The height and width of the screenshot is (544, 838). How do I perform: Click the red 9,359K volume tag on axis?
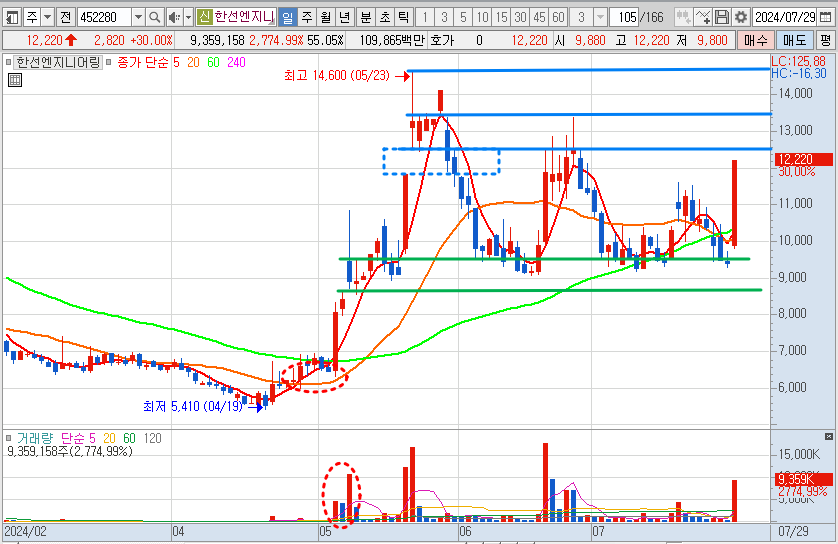click(x=804, y=479)
